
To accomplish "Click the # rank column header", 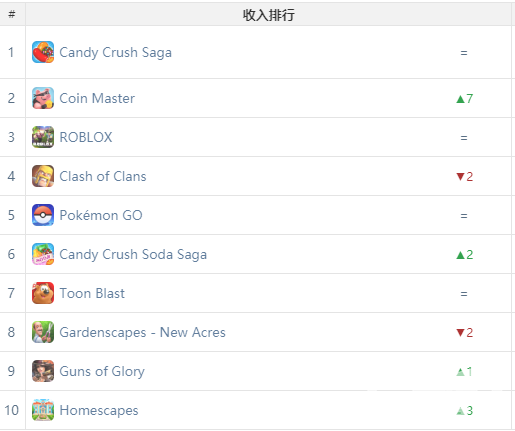I will click(12, 14).
